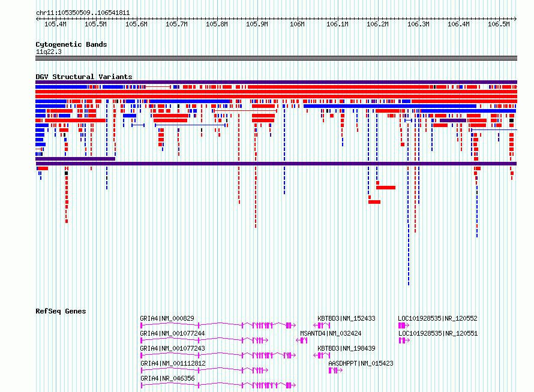The image size is (534, 392).
Task: Click the GRIA4 NM_000829 transcript glyph
Action: pyautogui.click(x=218, y=325)
